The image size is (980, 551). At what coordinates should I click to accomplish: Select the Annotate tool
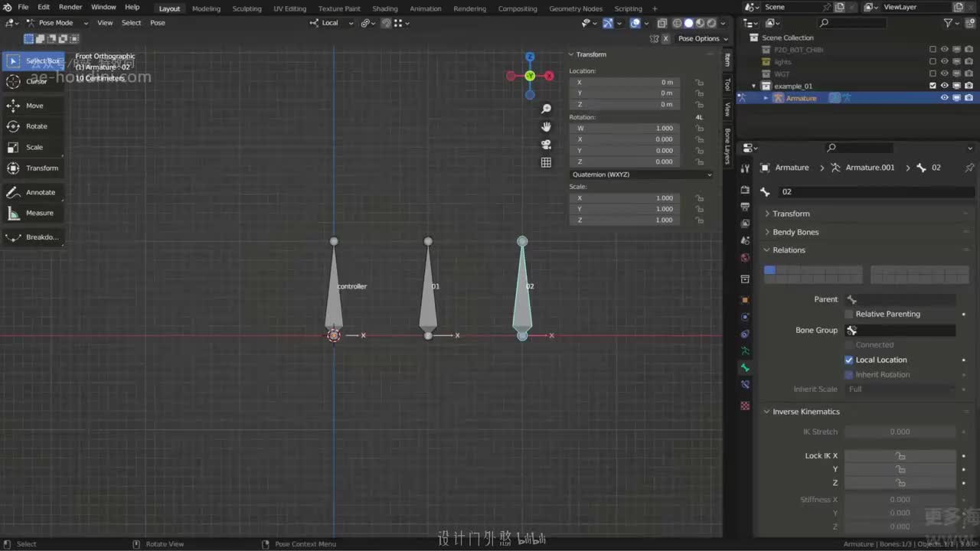pyautogui.click(x=34, y=192)
